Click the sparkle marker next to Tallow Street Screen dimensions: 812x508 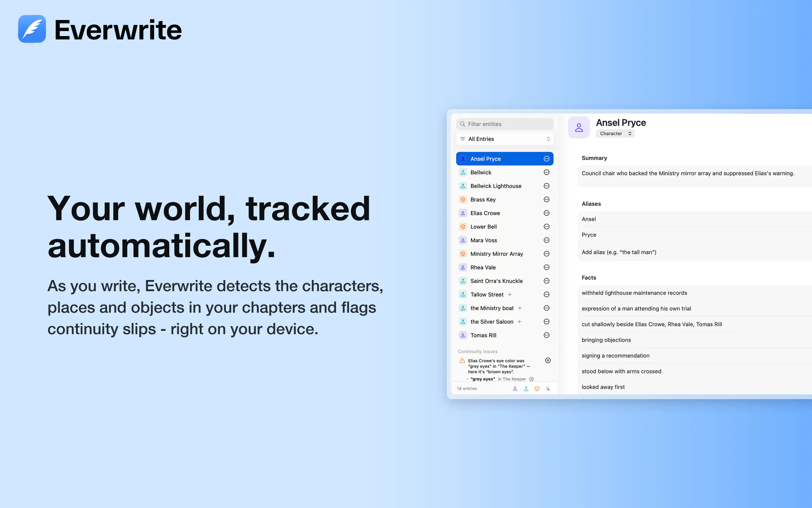click(510, 295)
